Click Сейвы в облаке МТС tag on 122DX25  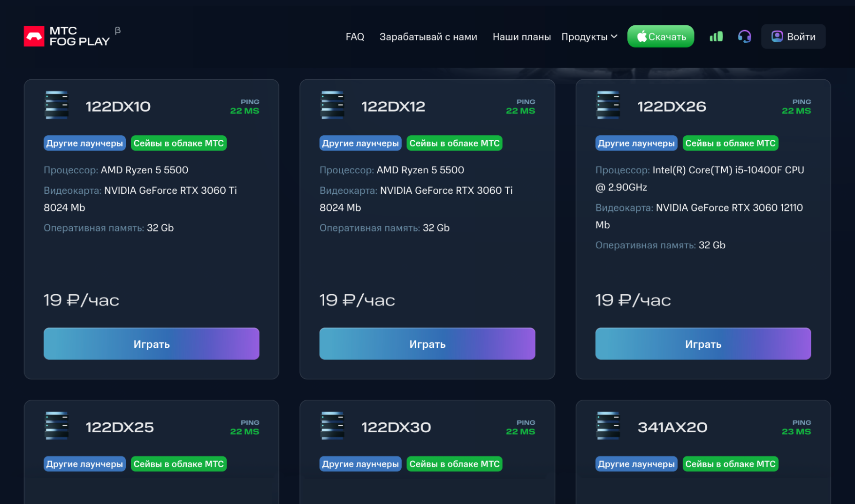pos(179,464)
